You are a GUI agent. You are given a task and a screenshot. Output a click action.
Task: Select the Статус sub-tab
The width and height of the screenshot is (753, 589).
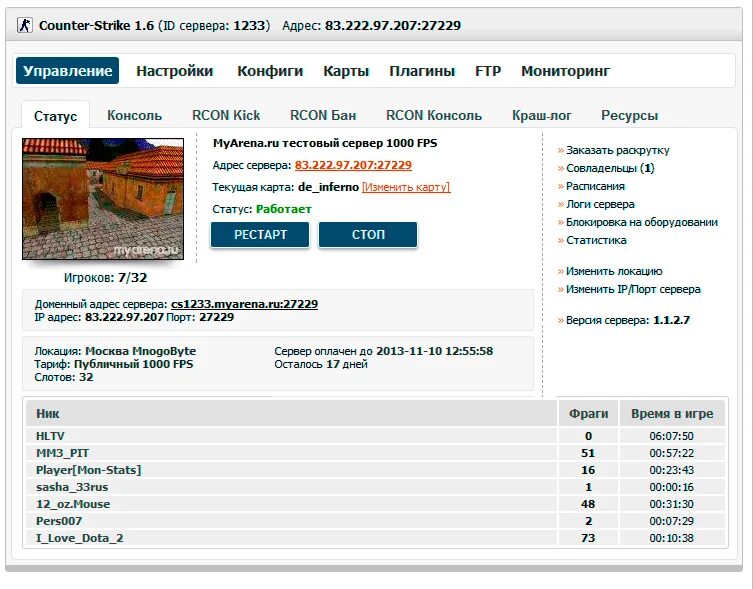pos(55,116)
